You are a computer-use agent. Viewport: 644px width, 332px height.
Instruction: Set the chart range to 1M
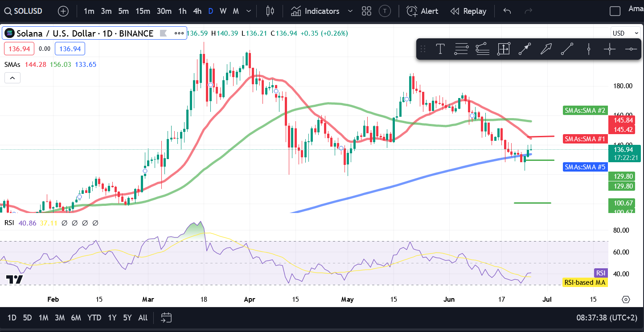(43, 318)
